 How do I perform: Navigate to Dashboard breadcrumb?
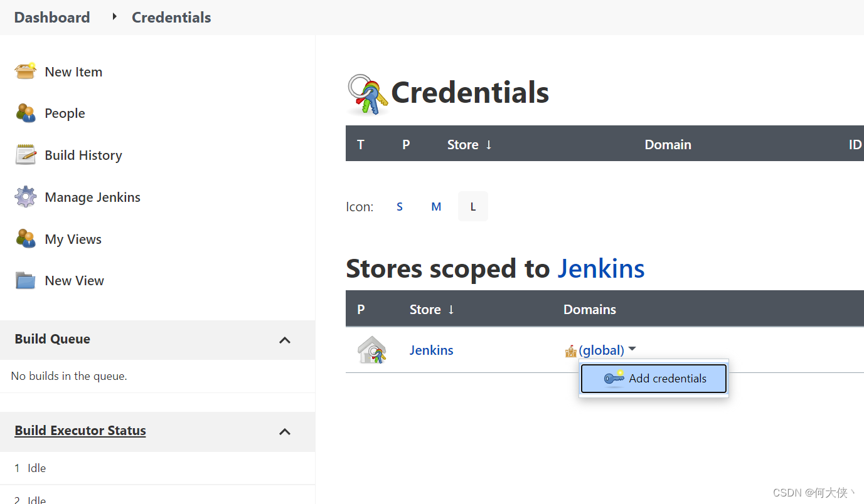[x=52, y=18]
